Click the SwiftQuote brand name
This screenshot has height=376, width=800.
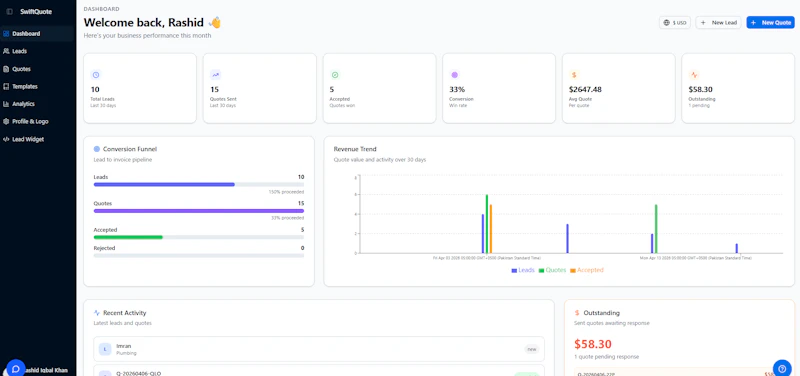(x=36, y=12)
